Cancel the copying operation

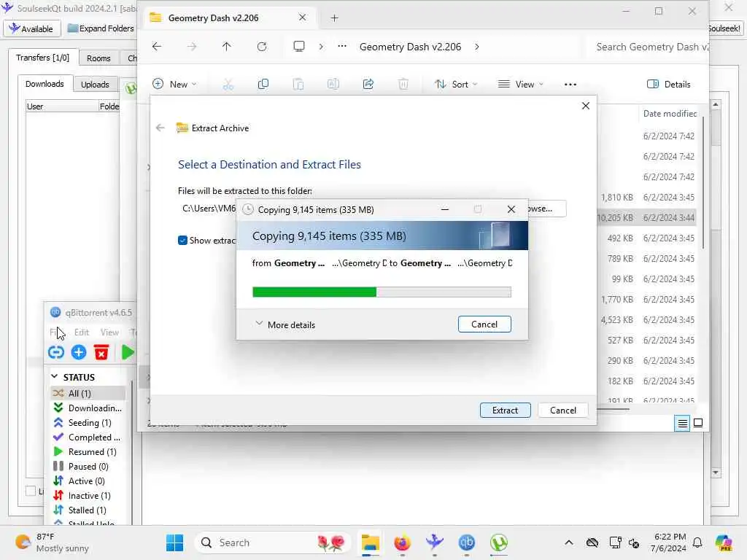(484, 324)
